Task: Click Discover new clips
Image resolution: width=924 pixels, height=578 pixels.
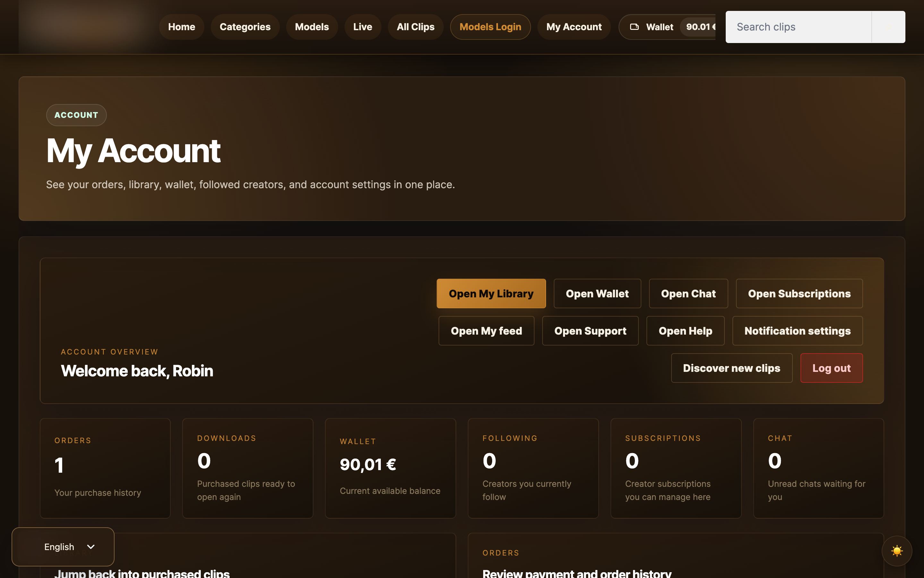Action: [732, 368]
